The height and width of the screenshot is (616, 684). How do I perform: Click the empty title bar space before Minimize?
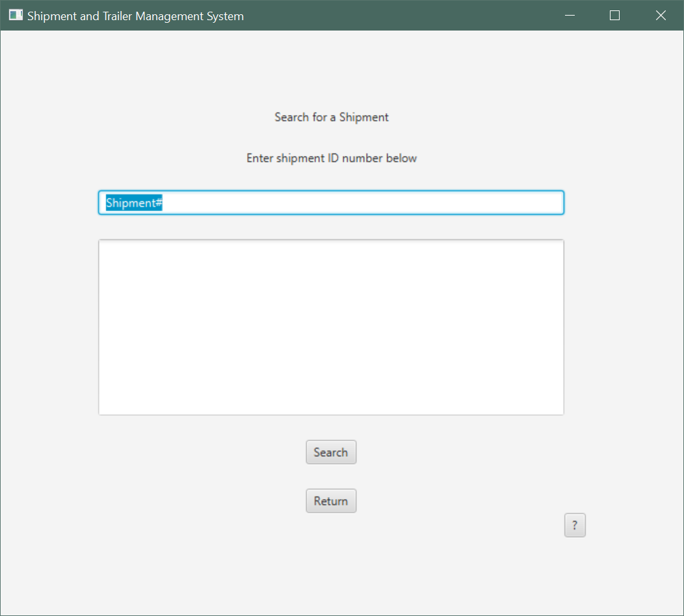coord(403,16)
